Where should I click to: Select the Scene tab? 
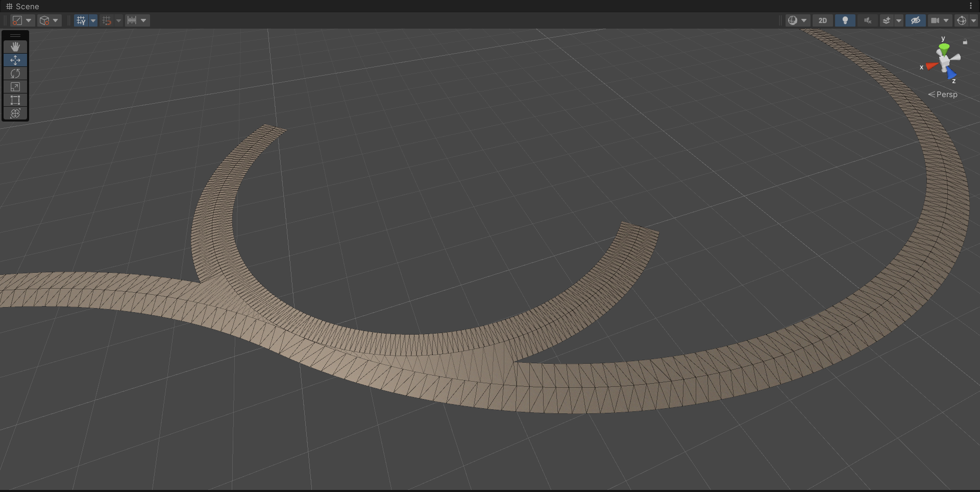pyautogui.click(x=22, y=6)
